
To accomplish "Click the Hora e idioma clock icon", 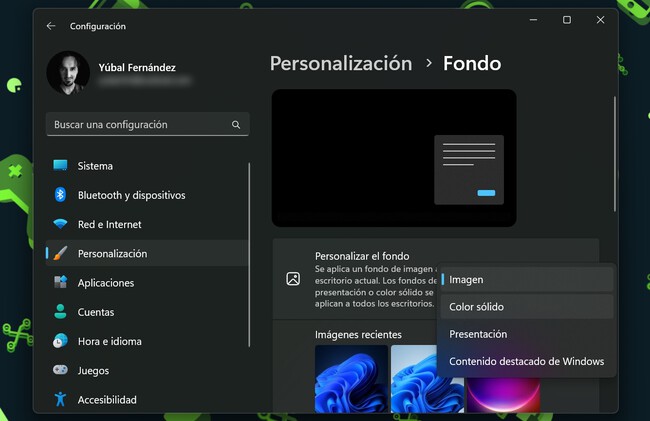I will point(60,341).
